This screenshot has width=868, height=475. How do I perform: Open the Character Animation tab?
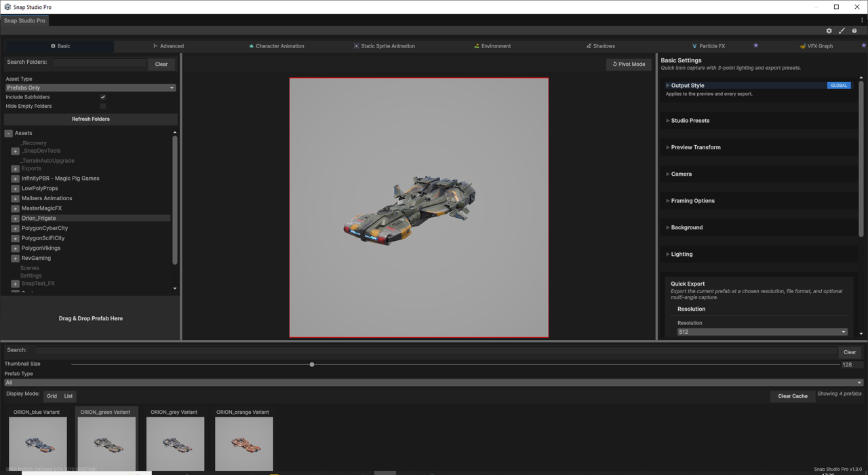276,46
